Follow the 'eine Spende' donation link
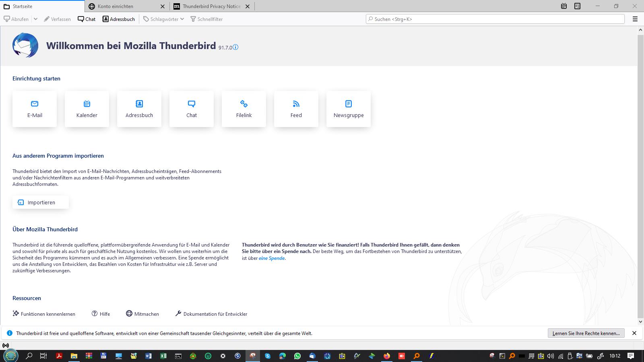Image resolution: width=644 pixels, height=362 pixels. pos(272,258)
